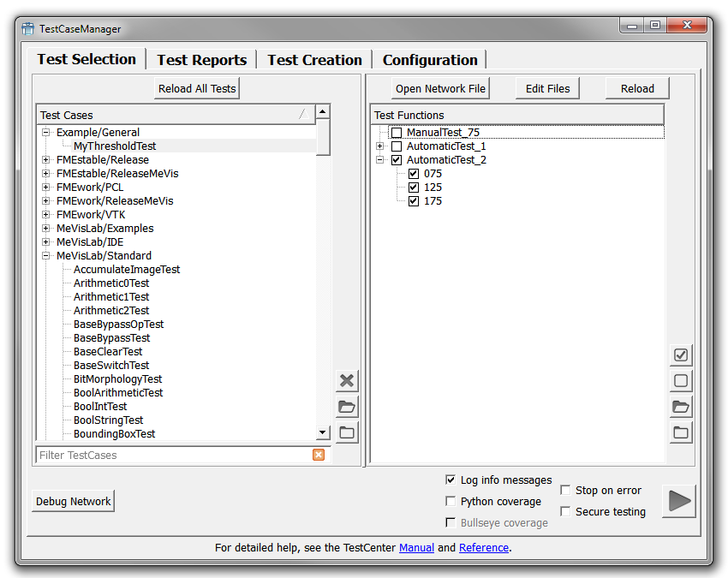Click the Test Cases list scrollbar down arrow
The height and width of the screenshot is (578, 728).
point(323,434)
